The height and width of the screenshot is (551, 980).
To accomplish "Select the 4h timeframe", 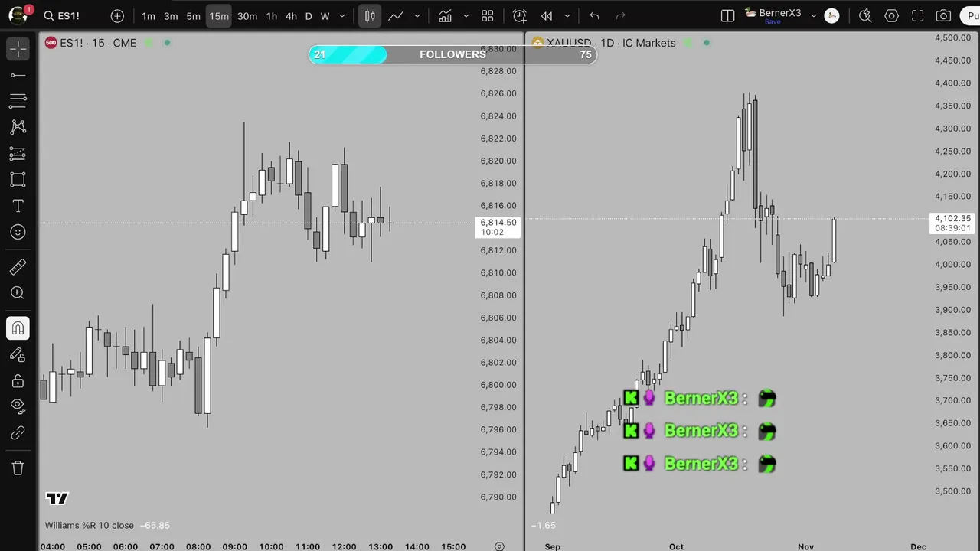I will (x=291, y=16).
